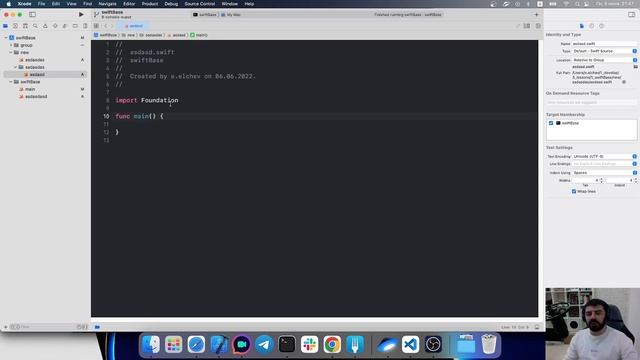Click the plus library button in toolbar
The height and width of the screenshot is (360, 640).
pos(536,15)
